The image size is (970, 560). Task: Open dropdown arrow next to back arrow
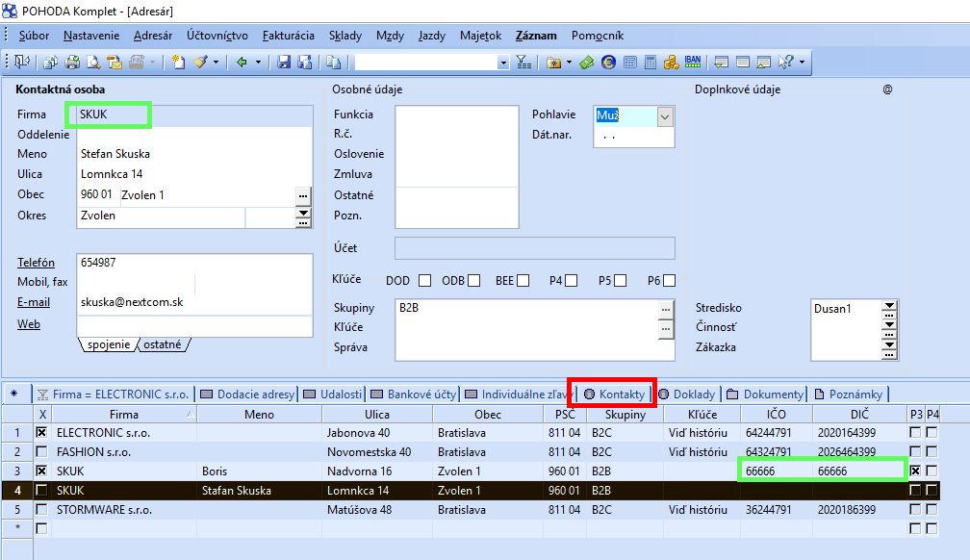point(258,62)
